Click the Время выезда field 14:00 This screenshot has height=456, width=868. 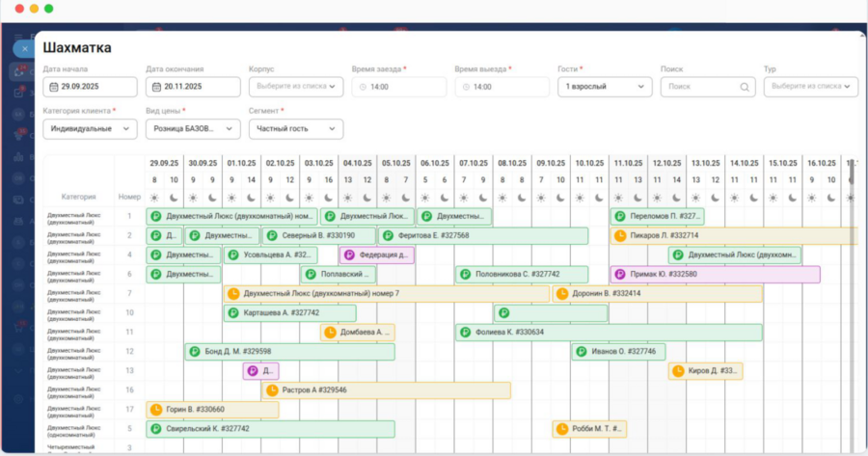tap(502, 87)
